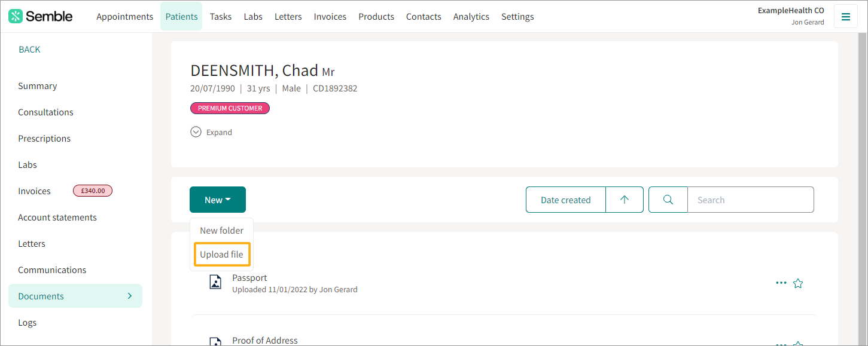Open the Date created sort dropdown
The height and width of the screenshot is (346, 868).
(x=566, y=200)
